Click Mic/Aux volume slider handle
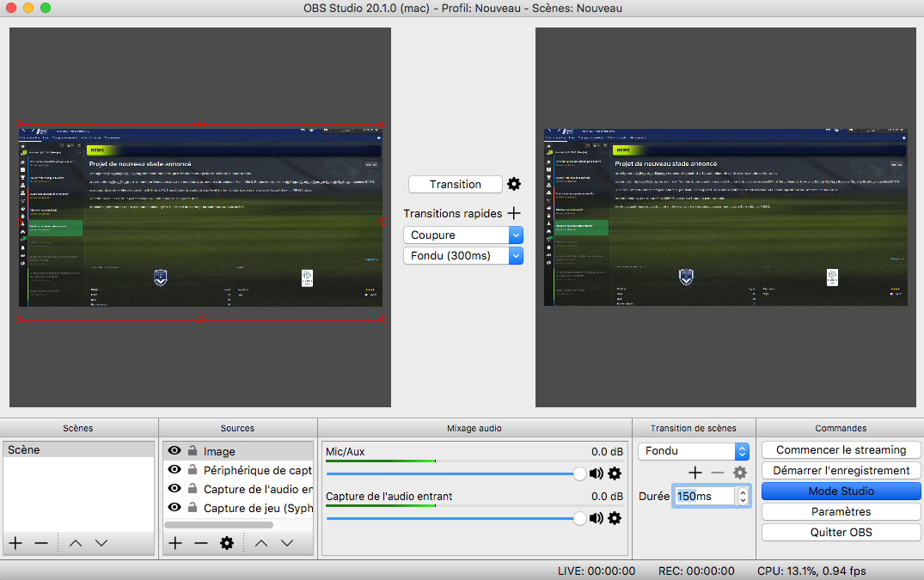This screenshot has height=580, width=924. 579,473
